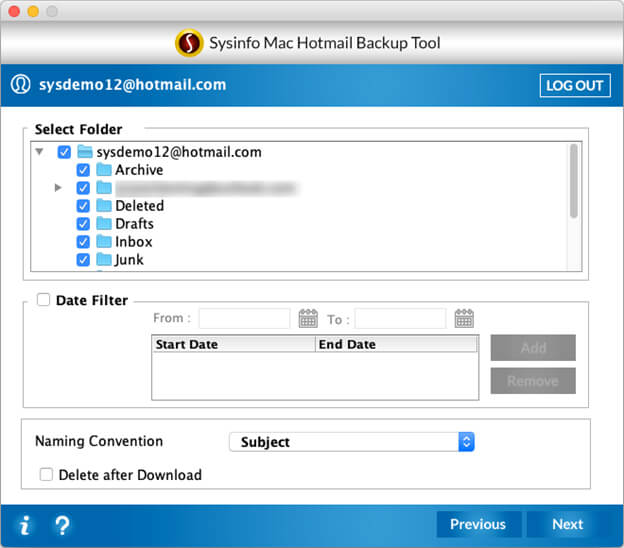The width and height of the screenshot is (624, 548).
Task: Open help via the question mark icon
Action: [x=62, y=525]
